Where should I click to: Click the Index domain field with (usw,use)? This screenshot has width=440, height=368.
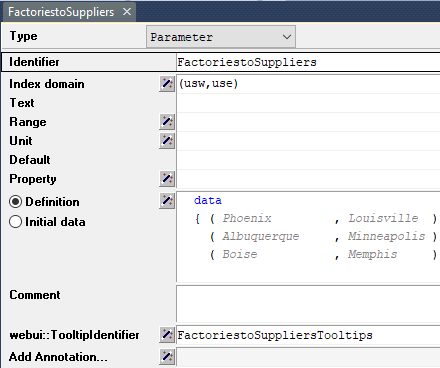[308, 84]
